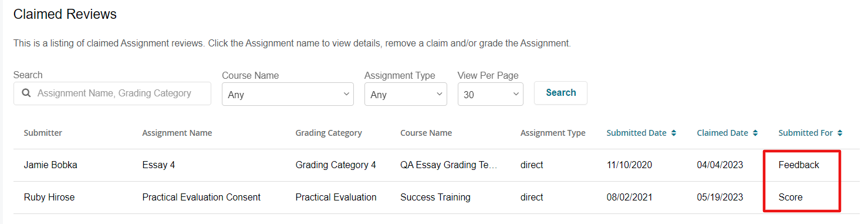868x224 pixels.
Task: Open the Assignment Type dropdown
Action: pyautogui.click(x=406, y=94)
